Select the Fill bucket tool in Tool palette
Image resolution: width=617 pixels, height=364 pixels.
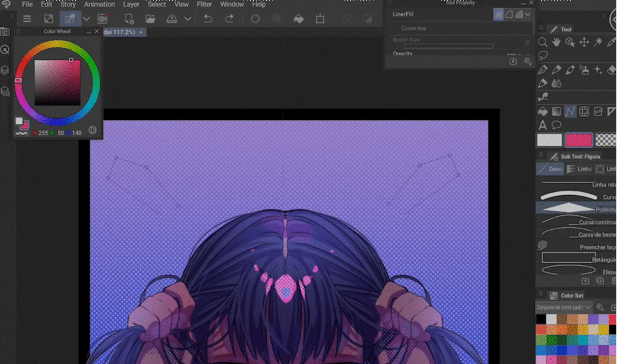pos(543,112)
